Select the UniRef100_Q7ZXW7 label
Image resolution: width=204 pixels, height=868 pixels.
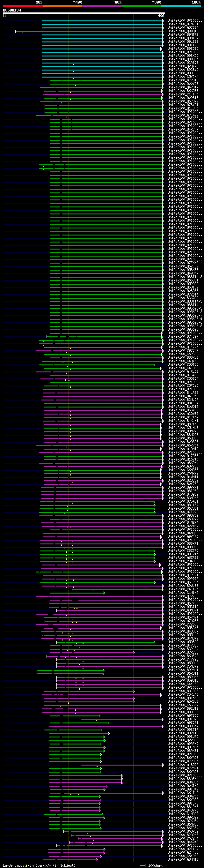point(183,263)
